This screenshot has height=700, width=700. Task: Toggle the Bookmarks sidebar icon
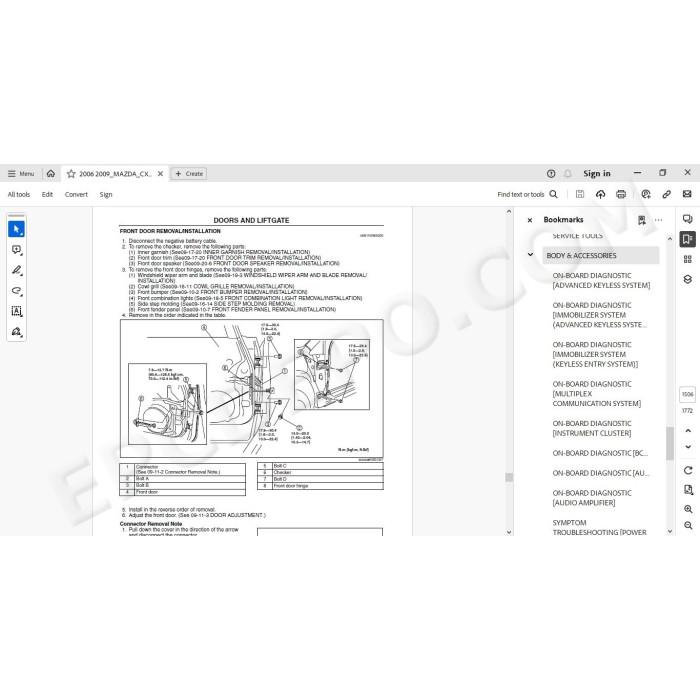coord(688,239)
